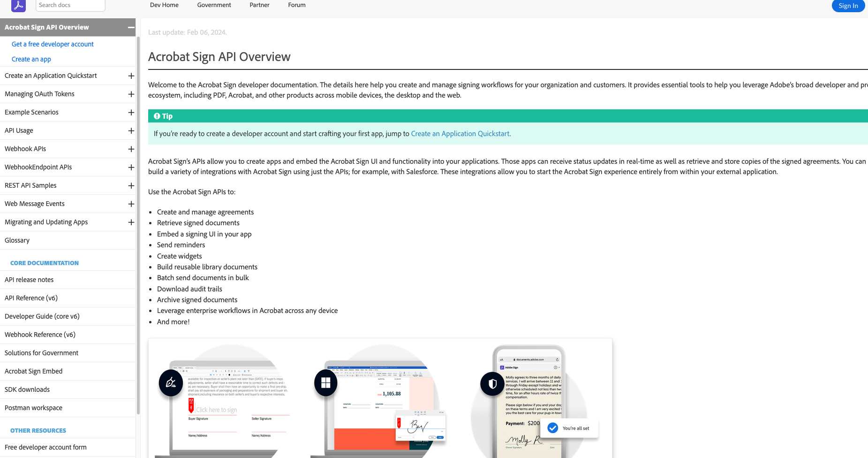Click 'Batch send documents in bulk' bullet
868x458 pixels.
(x=203, y=278)
